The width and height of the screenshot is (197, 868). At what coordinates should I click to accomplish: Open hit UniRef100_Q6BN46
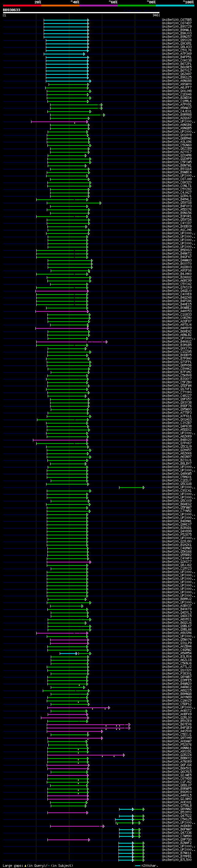(177, 139)
